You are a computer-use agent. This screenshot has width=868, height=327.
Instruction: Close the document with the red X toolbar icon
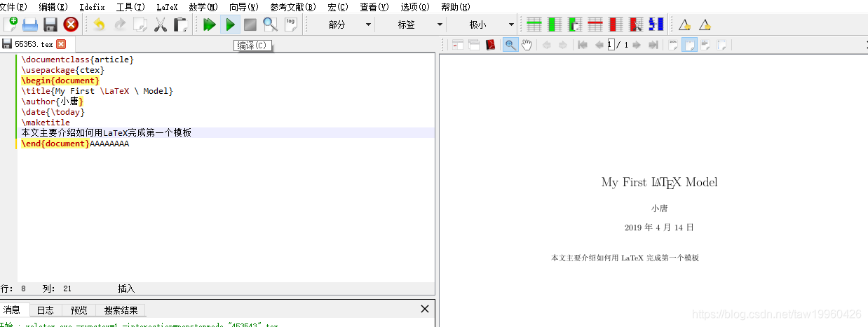pos(71,25)
